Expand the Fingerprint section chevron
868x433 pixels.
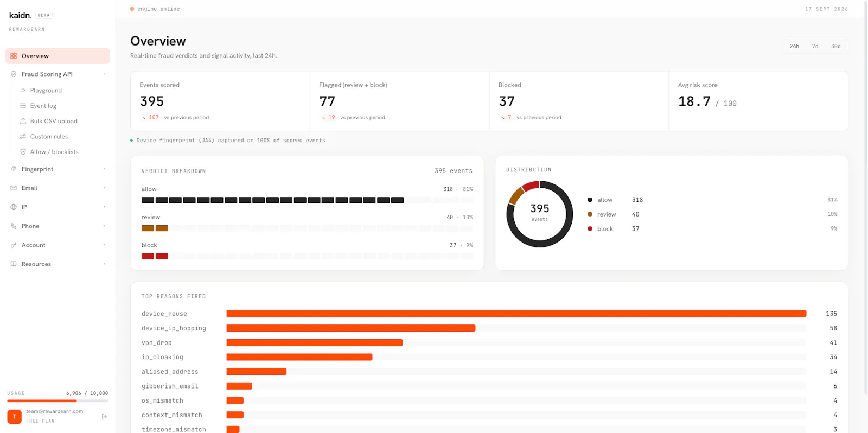[104, 169]
